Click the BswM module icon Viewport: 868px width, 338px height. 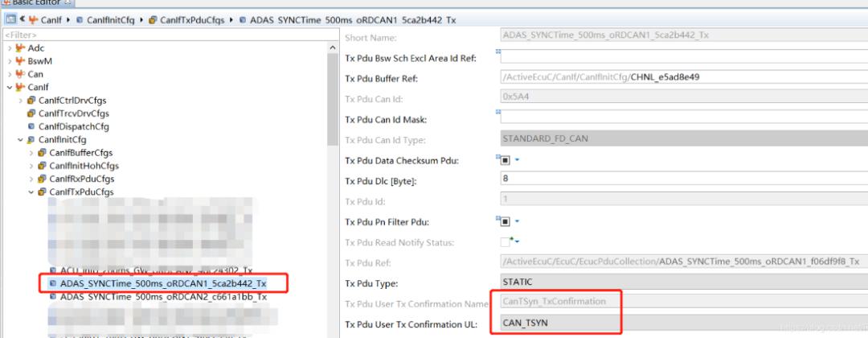pyautogui.click(x=20, y=61)
